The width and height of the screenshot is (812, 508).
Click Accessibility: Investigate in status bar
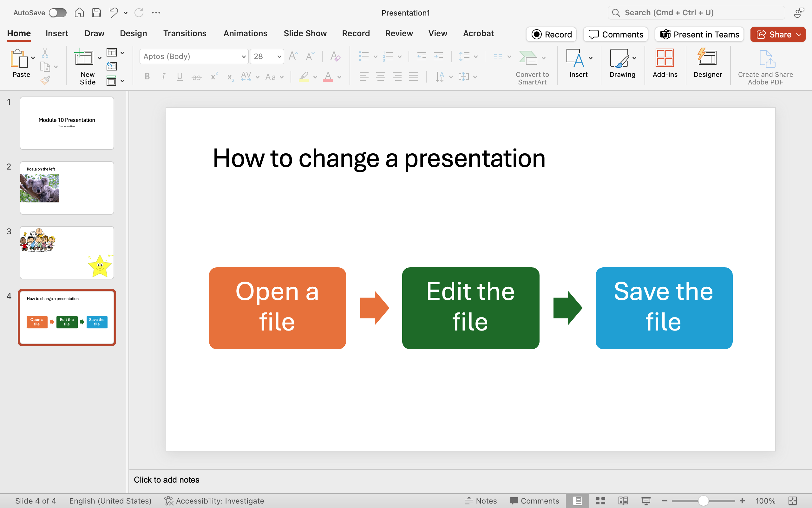pyautogui.click(x=214, y=501)
